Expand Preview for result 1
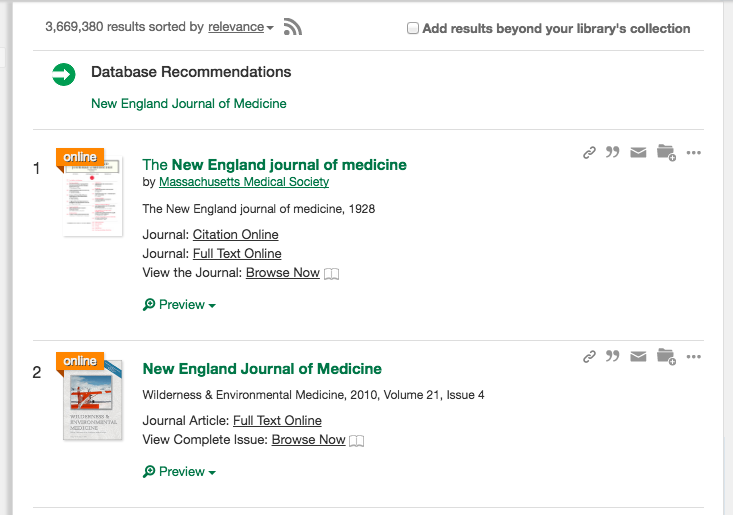Screen dimensions: 733x515 [180, 305]
